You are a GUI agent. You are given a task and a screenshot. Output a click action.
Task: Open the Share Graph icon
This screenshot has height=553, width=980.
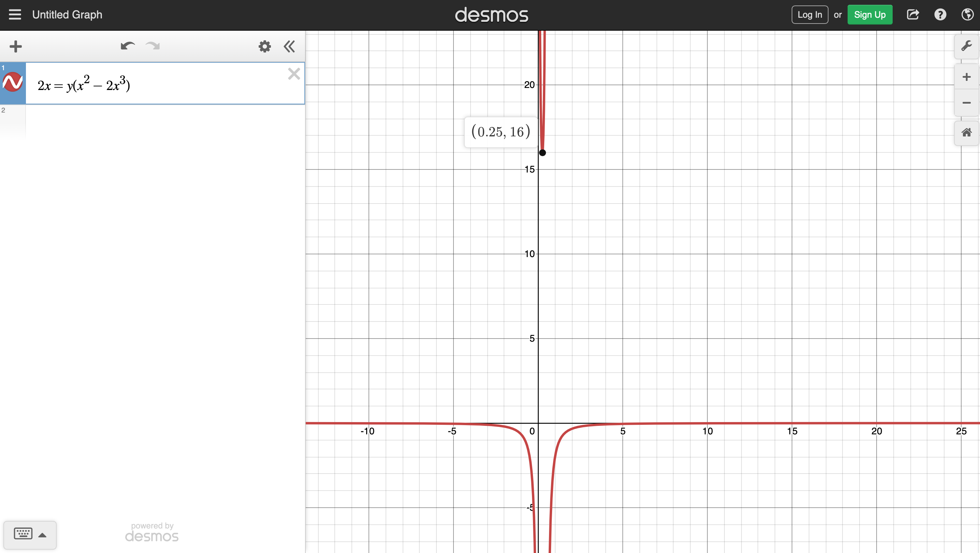point(913,15)
